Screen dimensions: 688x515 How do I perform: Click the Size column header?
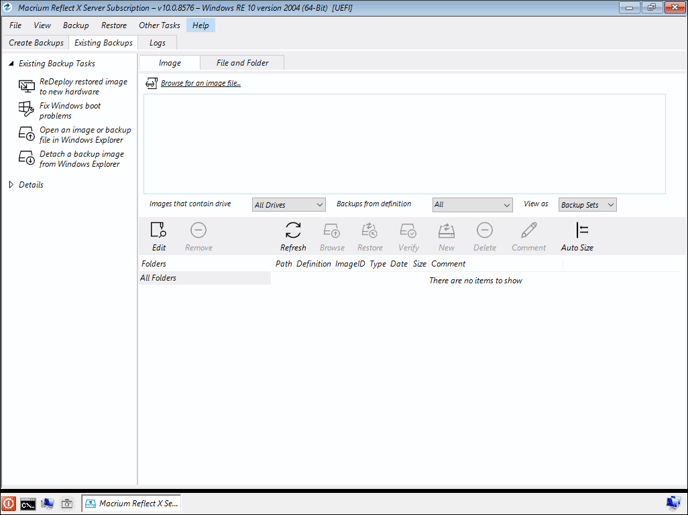click(x=419, y=264)
